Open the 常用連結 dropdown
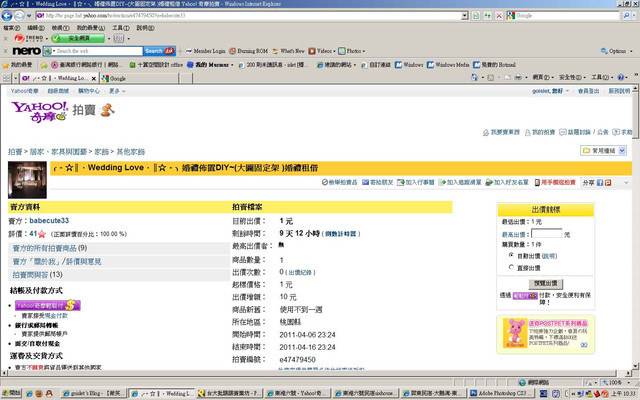 pos(604,151)
